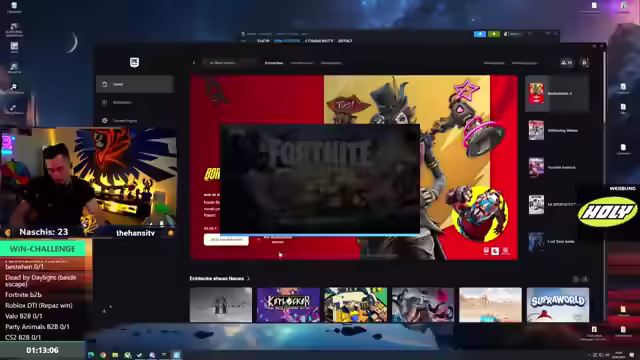Viewport: 640px width, 360px height.
Task: Open File Explorer from the taskbar
Action: pos(115,355)
